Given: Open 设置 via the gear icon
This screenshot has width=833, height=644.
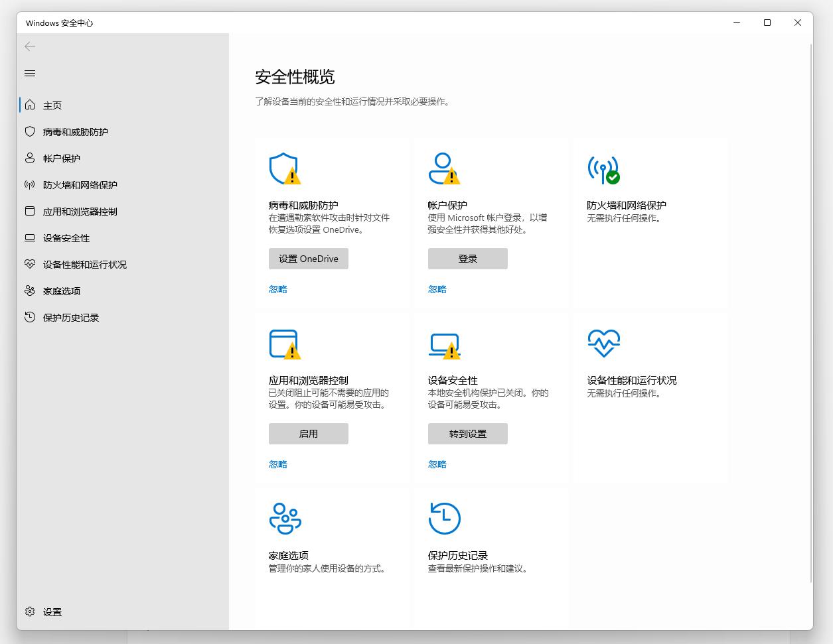Looking at the screenshot, I should tap(29, 612).
